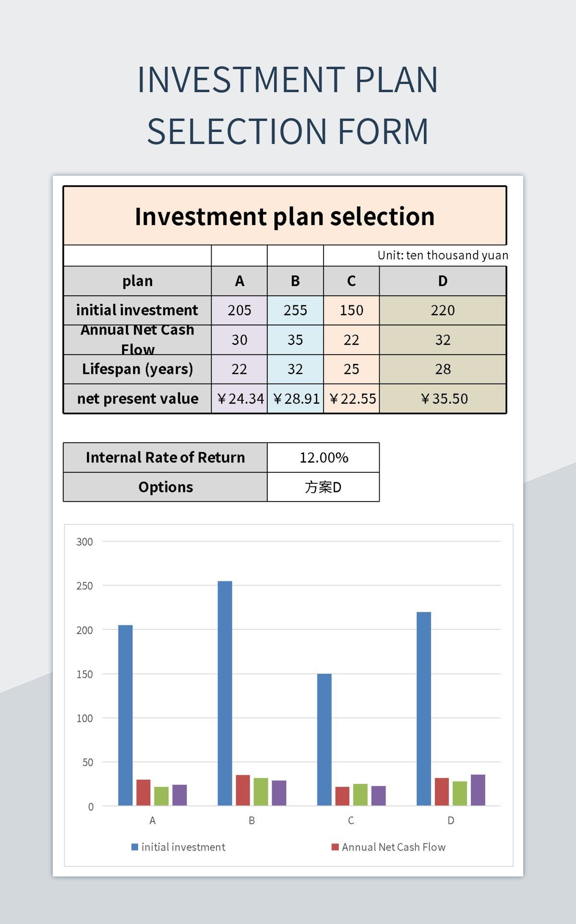Select plan D's purple bar in chart
The width and height of the screenshot is (576, 924).
click(478, 790)
